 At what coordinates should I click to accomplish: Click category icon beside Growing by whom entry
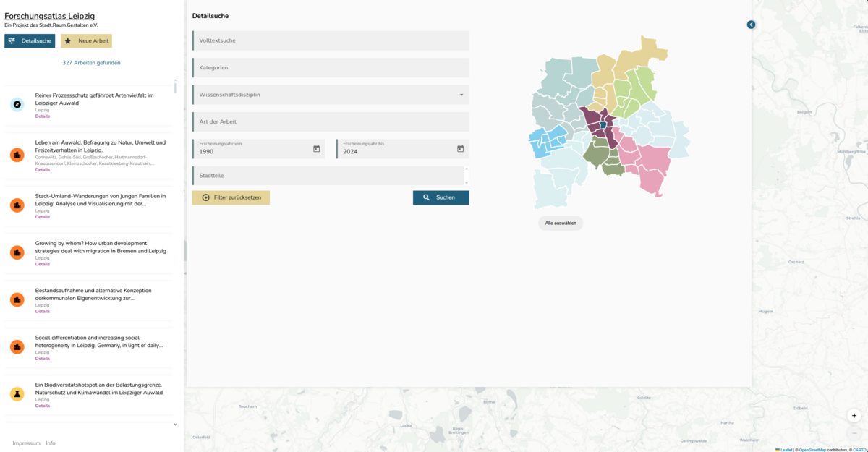[x=17, y=252]
